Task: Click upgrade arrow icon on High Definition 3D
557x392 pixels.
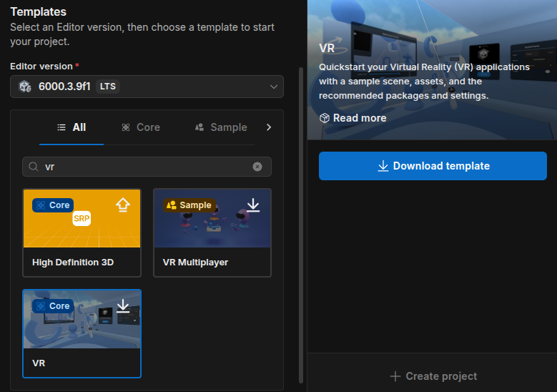Action: tap(123, 205)
